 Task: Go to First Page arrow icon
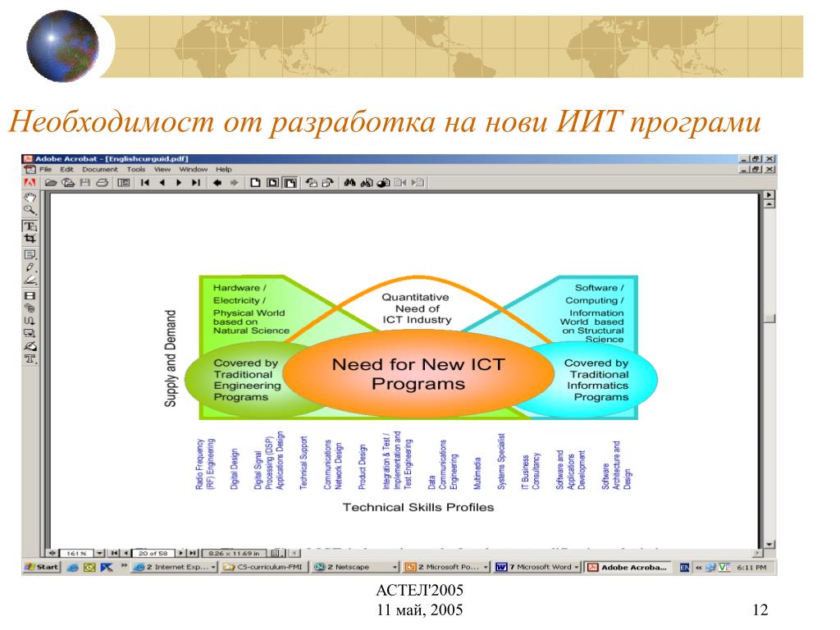pos(144,183)
